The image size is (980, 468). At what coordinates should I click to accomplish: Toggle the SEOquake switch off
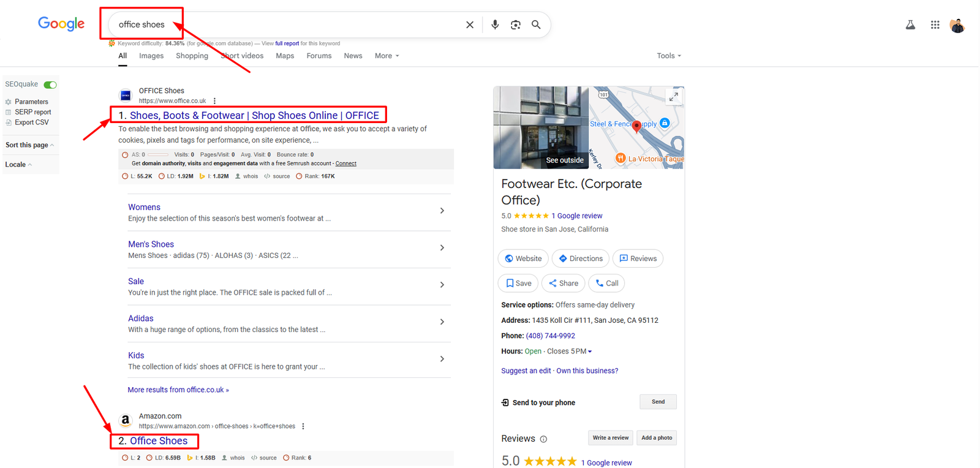click(50, 85)
